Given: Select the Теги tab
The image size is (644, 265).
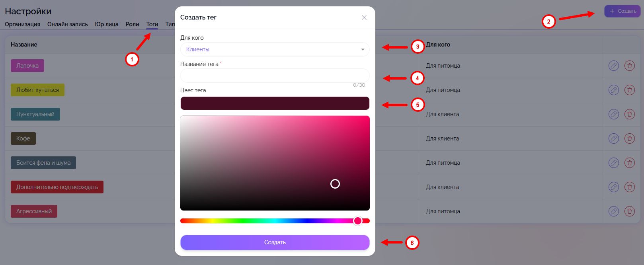Looking at the screenshot, I should [x=152, y=24].
